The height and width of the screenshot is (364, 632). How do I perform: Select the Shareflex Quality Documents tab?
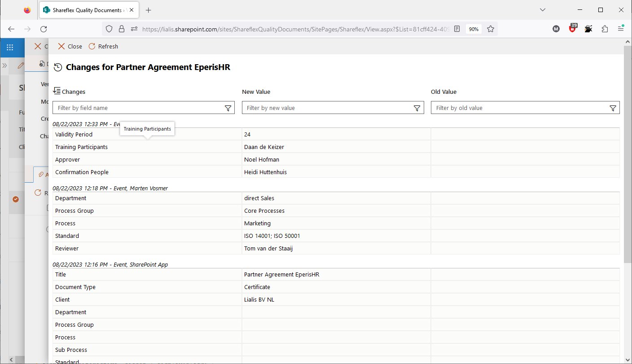(89, 10)
